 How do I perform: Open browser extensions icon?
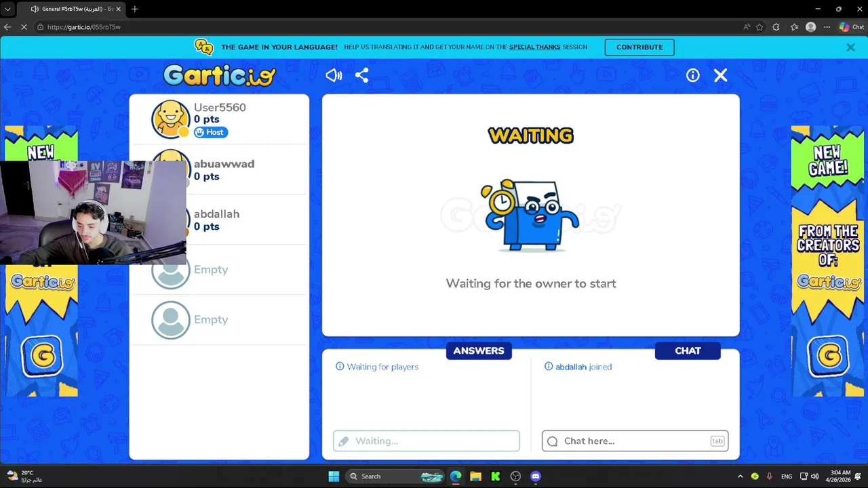pyautogui.click(x=776, y=27)
